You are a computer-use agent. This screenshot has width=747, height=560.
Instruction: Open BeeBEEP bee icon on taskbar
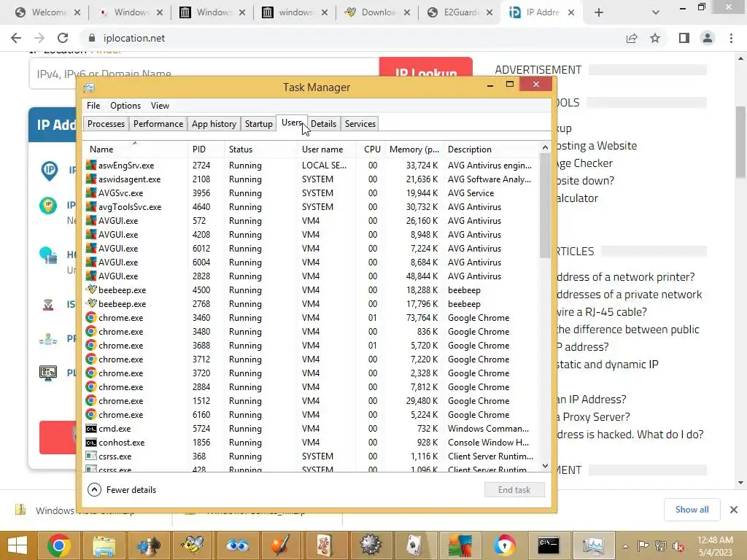(193, 545)
